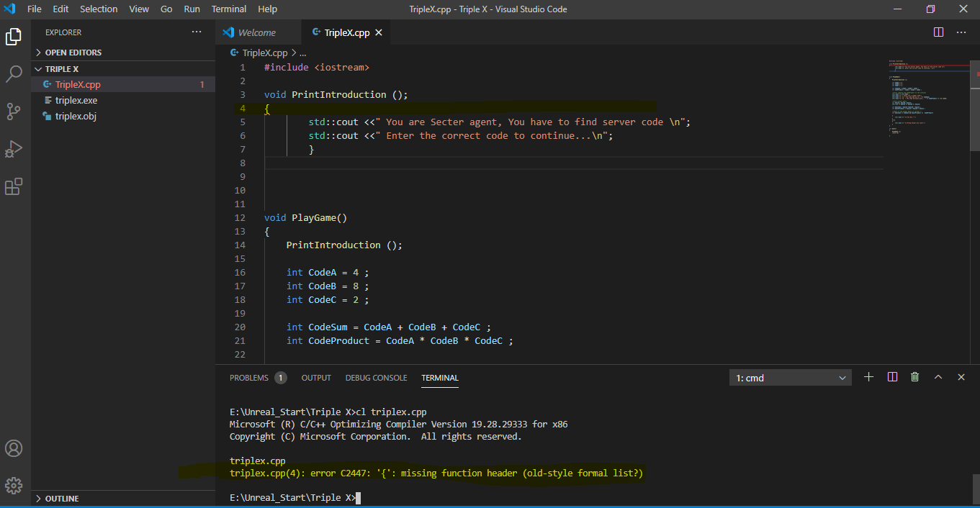The height and width of the screenshot is (508, 980).
Task: Open the Extensions view
Action: [14, 187]
